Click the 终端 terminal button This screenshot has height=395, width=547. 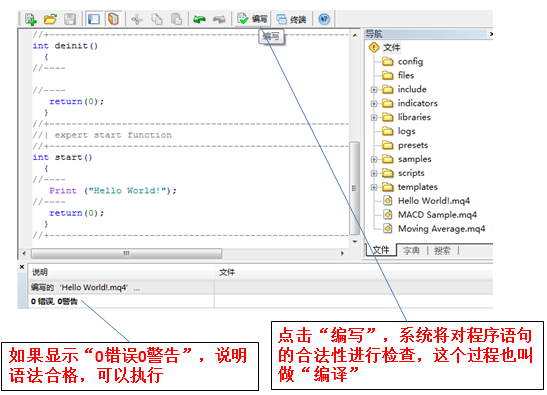click(291, 19)
